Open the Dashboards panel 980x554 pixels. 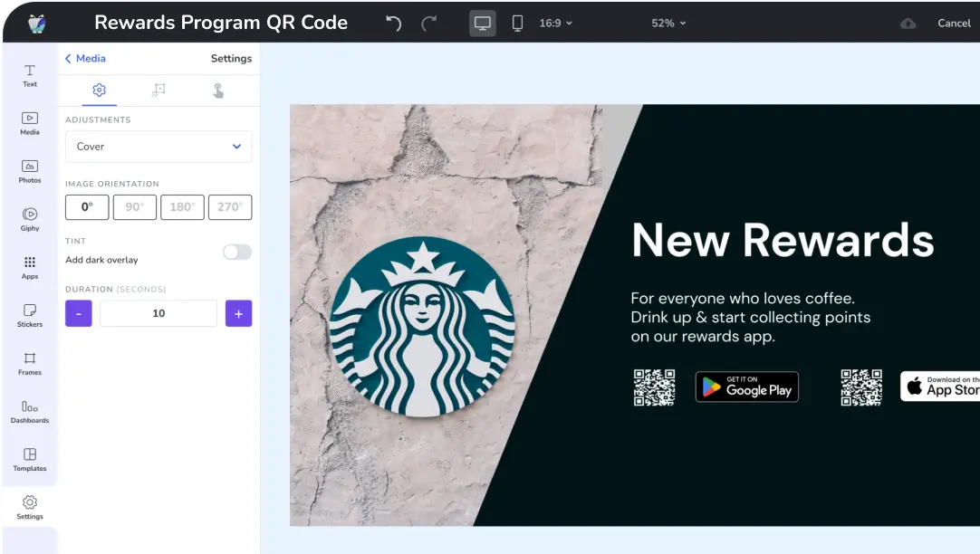(x=29, y=412)
